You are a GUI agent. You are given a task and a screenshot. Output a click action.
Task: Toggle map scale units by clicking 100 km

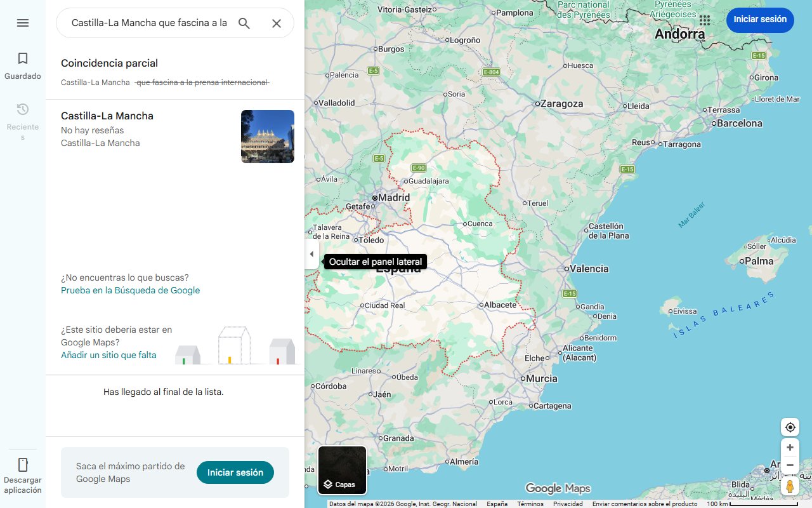coord(717,503)
